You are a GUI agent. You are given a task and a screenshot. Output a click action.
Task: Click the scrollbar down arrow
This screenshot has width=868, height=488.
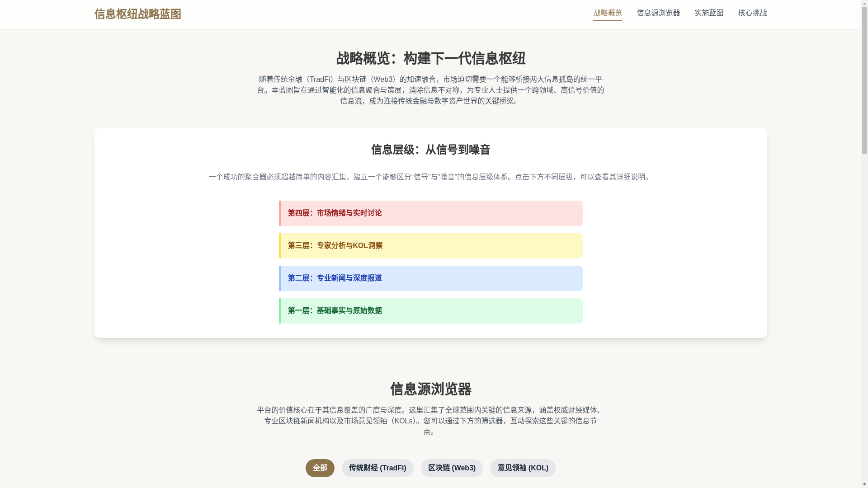[x=864, y=484]
